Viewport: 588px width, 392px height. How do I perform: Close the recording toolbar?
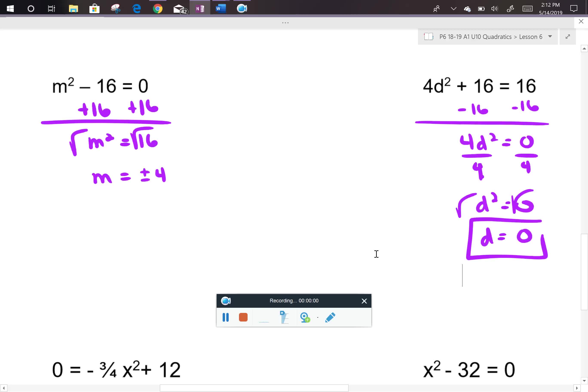364,301
